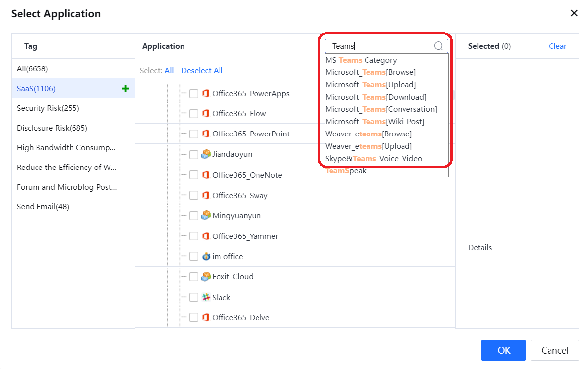Click the Mingyuanyun application name
This screenshot has width=588, height=369.
coord(237,216)
